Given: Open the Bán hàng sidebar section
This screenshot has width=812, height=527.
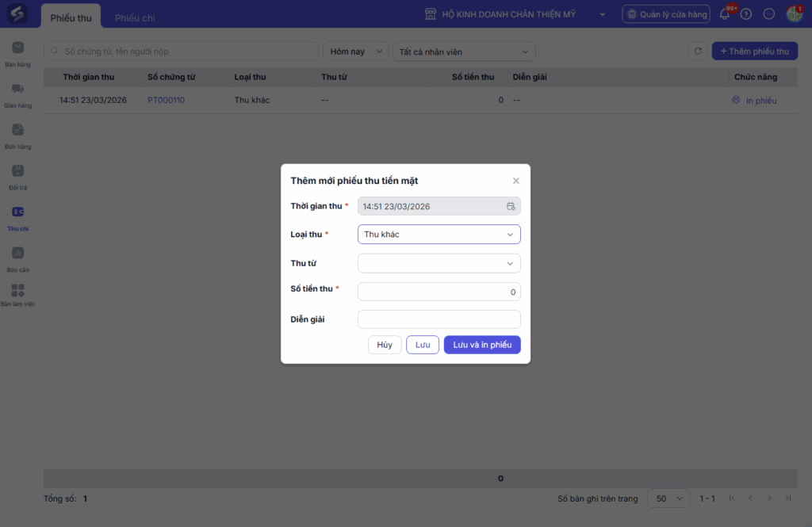Looking at the screenshot, I should coord(17,55).
